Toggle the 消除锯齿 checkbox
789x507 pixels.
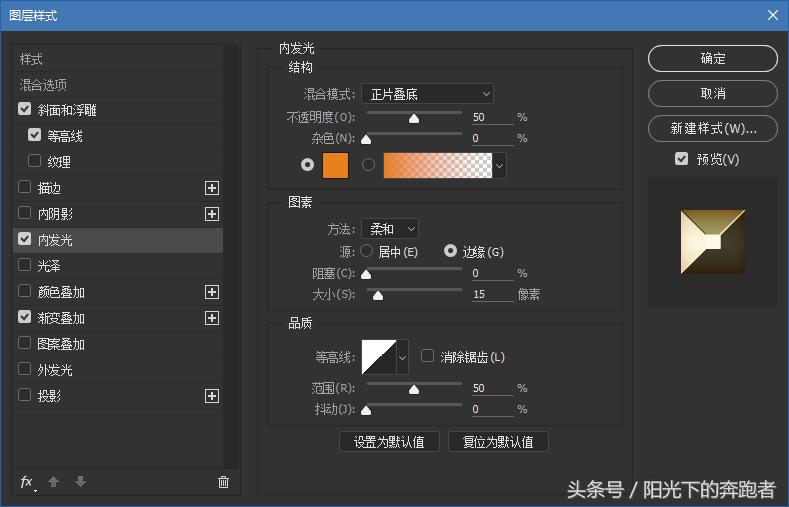tap(428, 356)
